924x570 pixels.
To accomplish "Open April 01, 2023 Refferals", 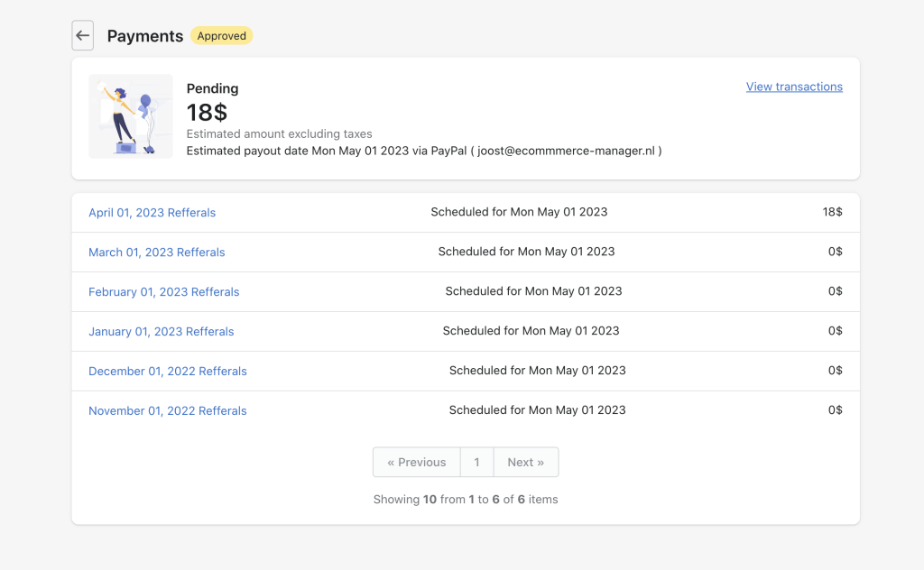I will pos(152,213).
